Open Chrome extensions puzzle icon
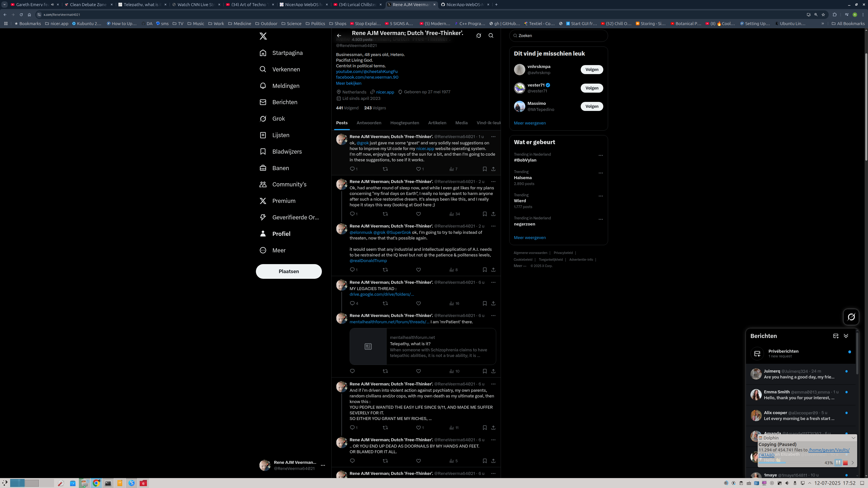Screen dimensions: 868x488 [x=835, y=14]
